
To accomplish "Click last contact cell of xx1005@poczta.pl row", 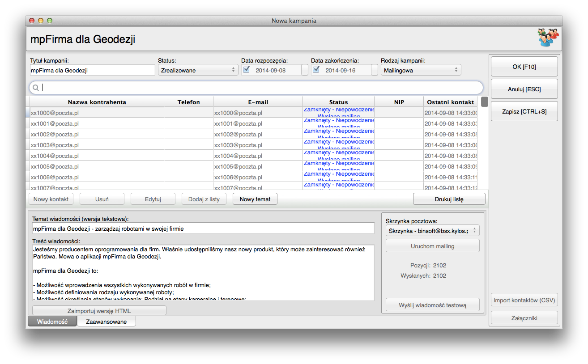I will [x=451, y=166].
